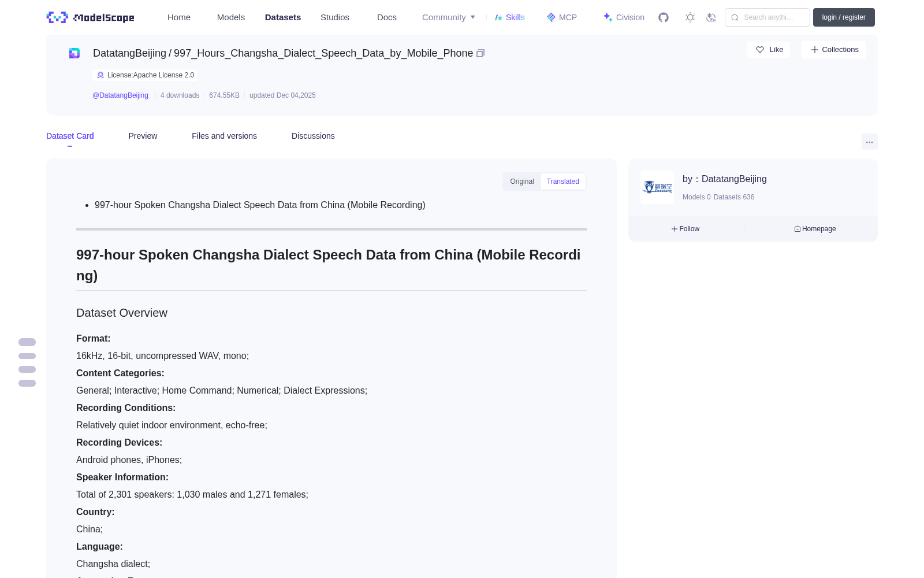Expand the Community dropdown menu
Viewport: 924px width, 578px height.
tap(449, 17)
